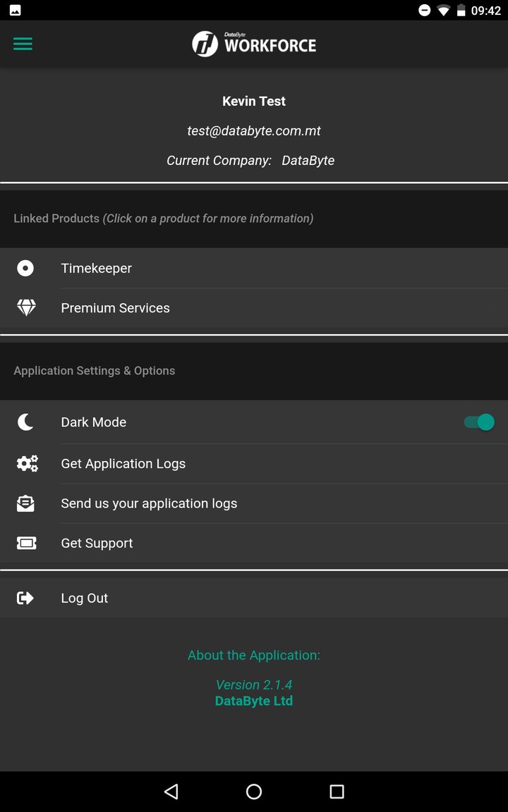Open Get Support
This screenshot has height=812, width=508.
97,543
